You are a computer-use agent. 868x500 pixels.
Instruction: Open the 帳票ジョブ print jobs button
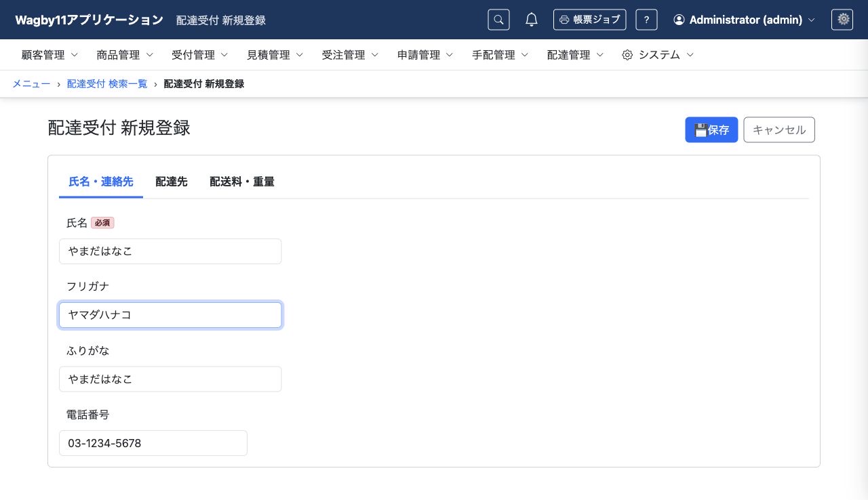pos(589,20)
